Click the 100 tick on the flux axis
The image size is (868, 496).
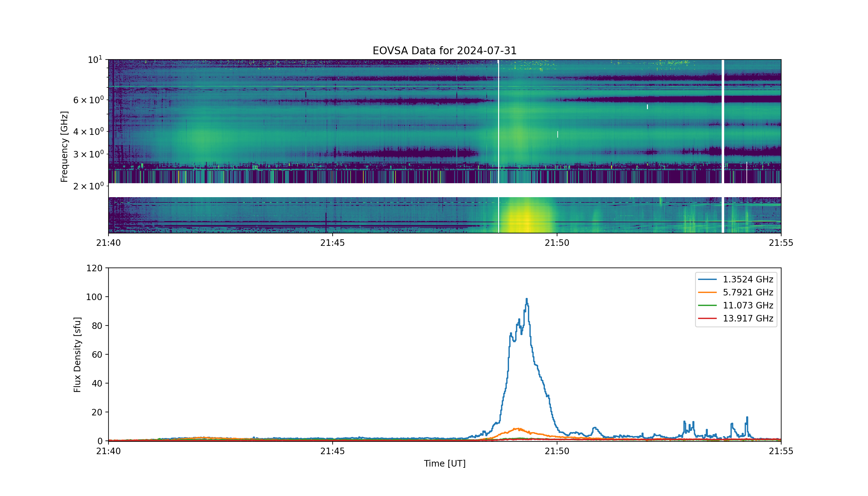point(94,297)
